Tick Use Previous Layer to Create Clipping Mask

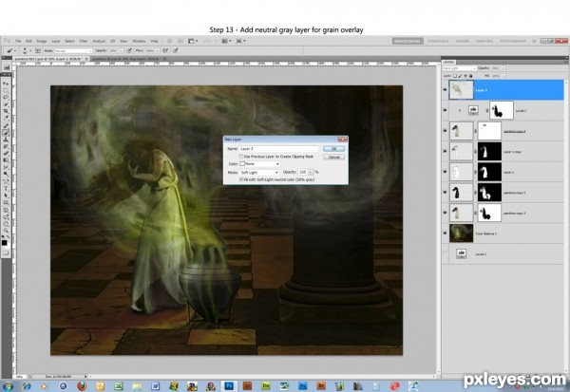click(x=241, y=157)
